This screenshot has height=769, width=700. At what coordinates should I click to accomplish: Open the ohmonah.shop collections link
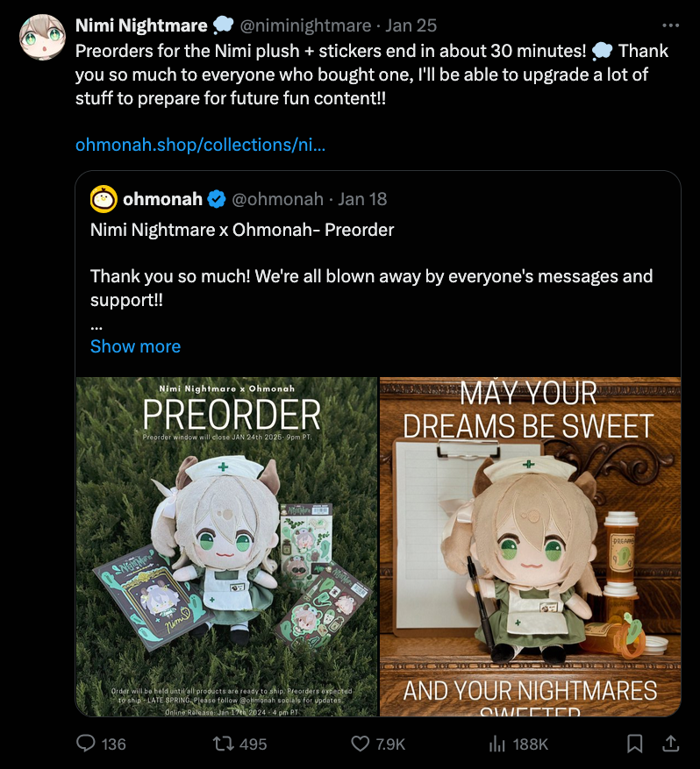200,145
